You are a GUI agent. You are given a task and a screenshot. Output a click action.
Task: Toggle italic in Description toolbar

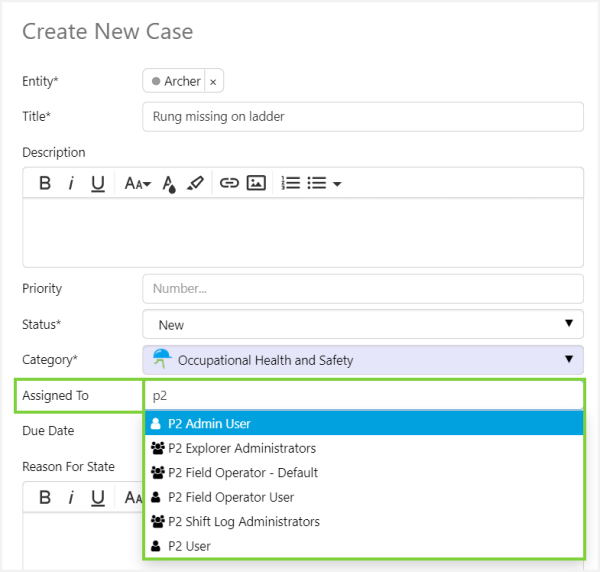(x=71, y=183)
